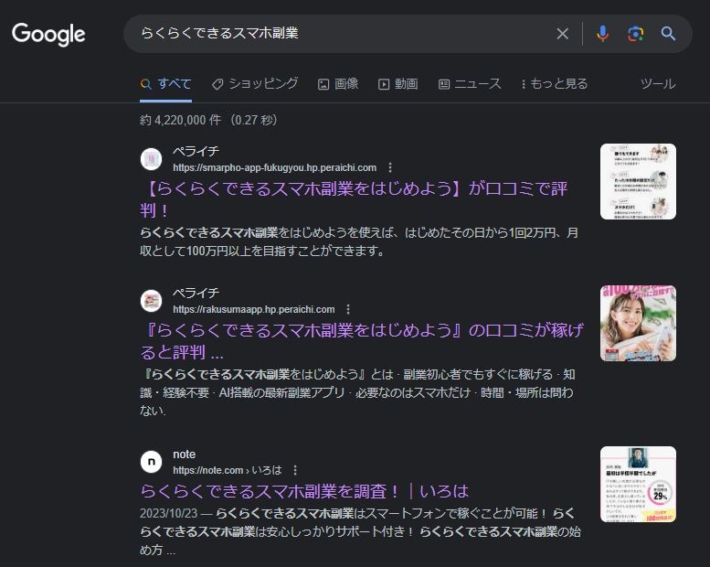Open thumbnail of the smarpho-app-fukugyou result
This screenshot has width=710, height=567.
coord(638,182)
